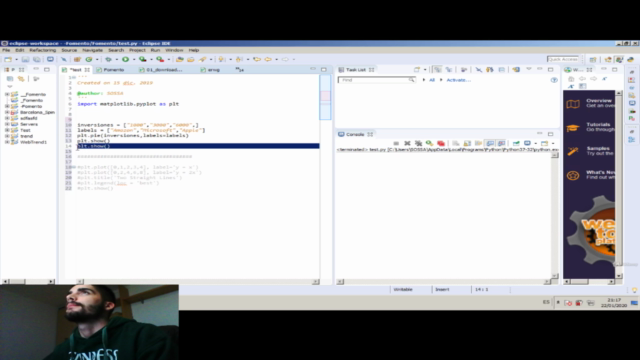
Task: Click the Save icon in toolbar
Action: 25,60
